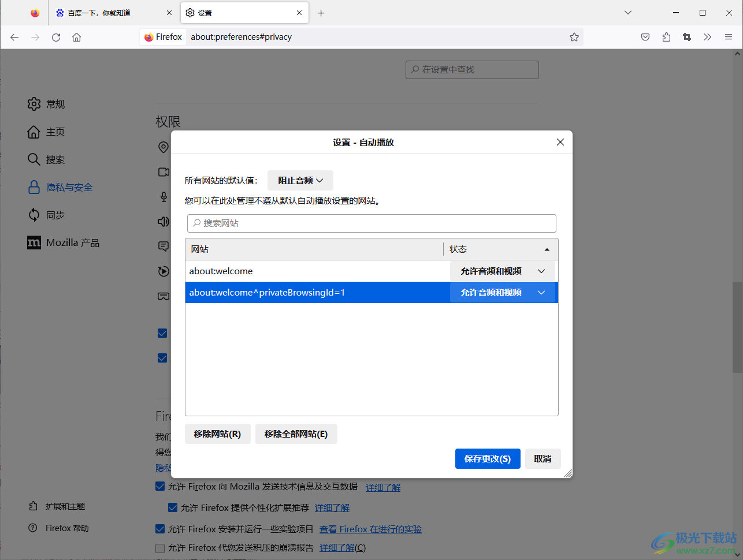Show more tools overflow chevrons
The height and width of the screenshot is (560, 743).
[708, 37]
